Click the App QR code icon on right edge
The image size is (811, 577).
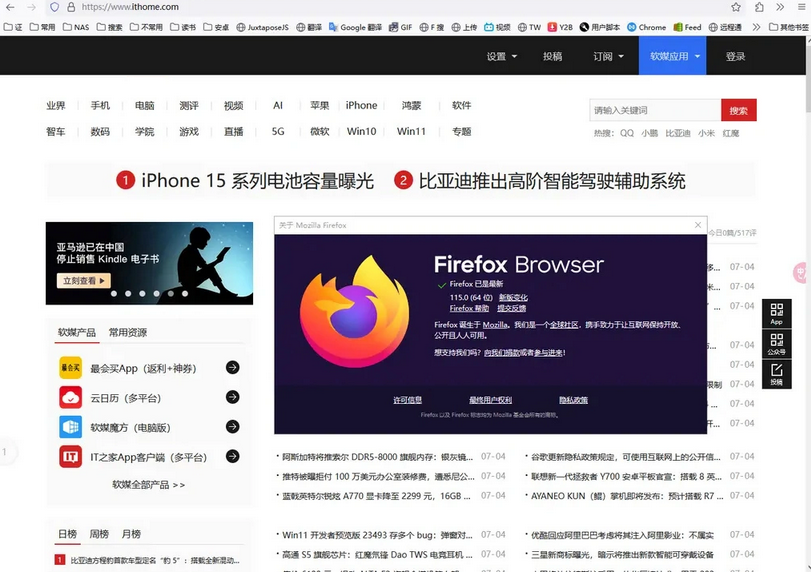pos(777,313)
